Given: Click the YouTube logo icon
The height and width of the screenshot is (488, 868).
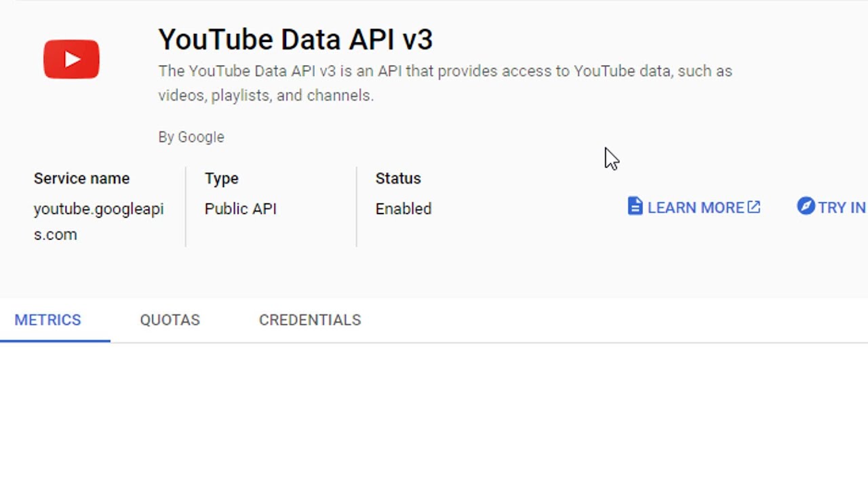Looking at the screenshot, I should tap(71, 59).
